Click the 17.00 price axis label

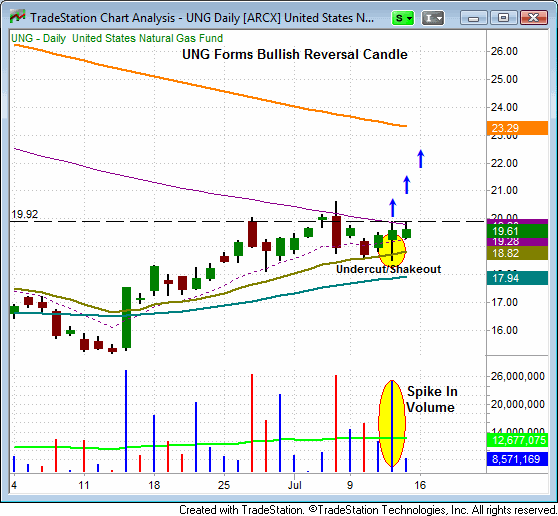click(x=504, y=302)
